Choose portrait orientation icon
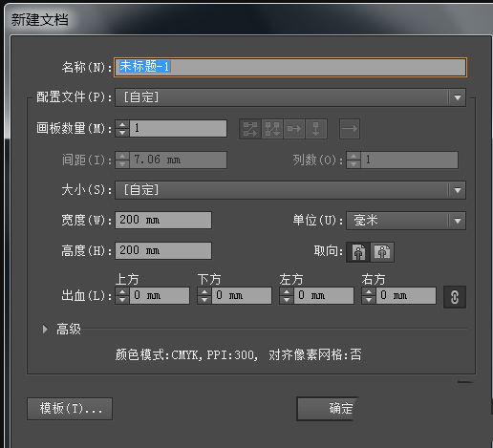This screenshot has width=493, height=448. pyautogui.click(x=358, y=252)
